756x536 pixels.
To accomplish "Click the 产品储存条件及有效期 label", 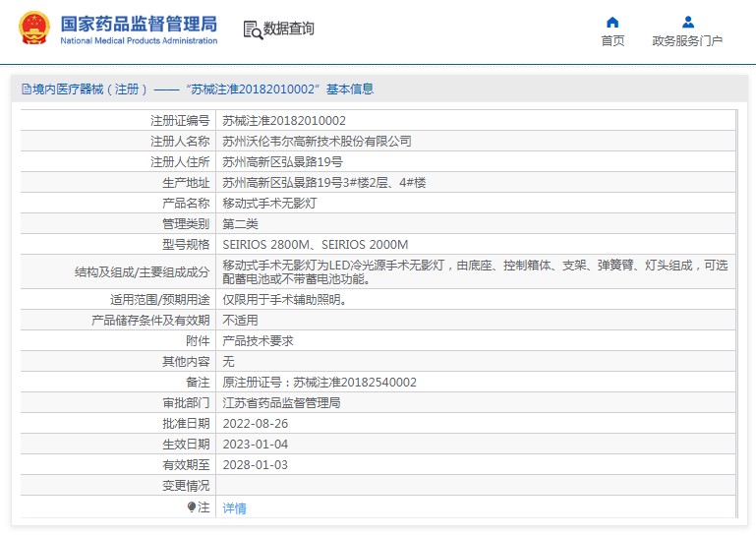I will 150,321.
